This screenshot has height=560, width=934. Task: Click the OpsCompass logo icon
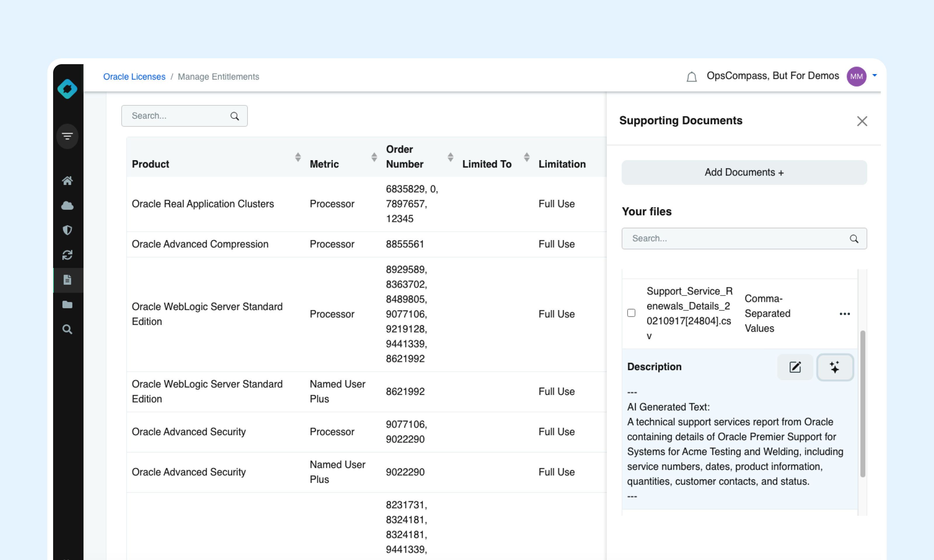click(68, 89)
